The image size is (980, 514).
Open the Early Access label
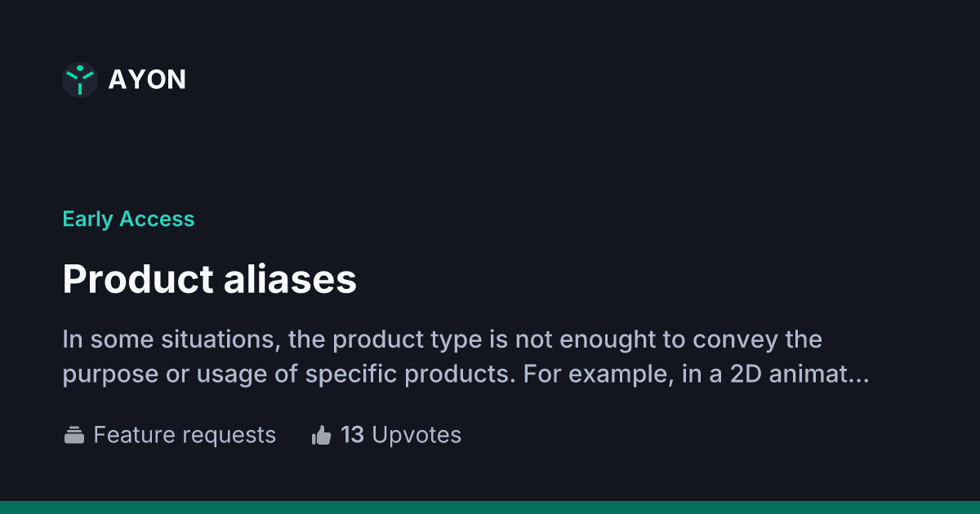[128, 219]
